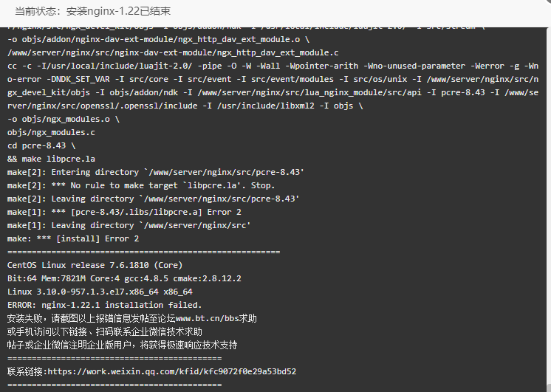Click the "或手机访问以下链接、扫码联系企业微信技术求助" line

(105, 331)
